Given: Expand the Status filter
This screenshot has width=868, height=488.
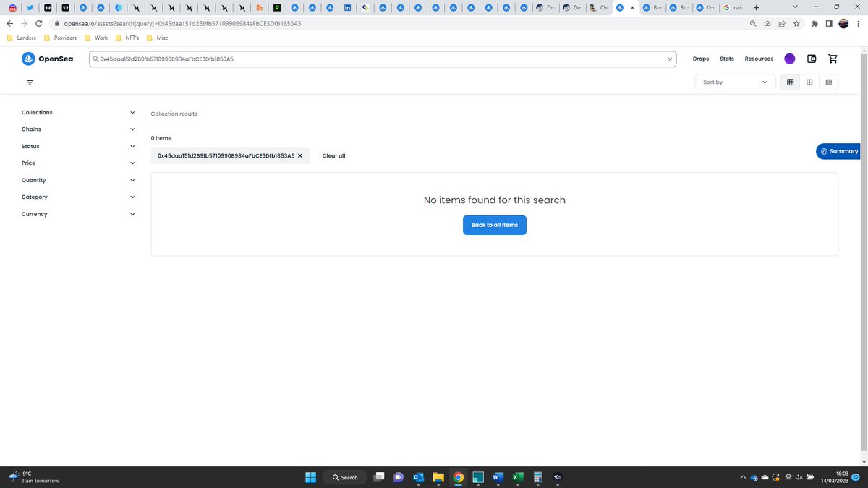Looking at the screenshot, I should pos(78,146).
